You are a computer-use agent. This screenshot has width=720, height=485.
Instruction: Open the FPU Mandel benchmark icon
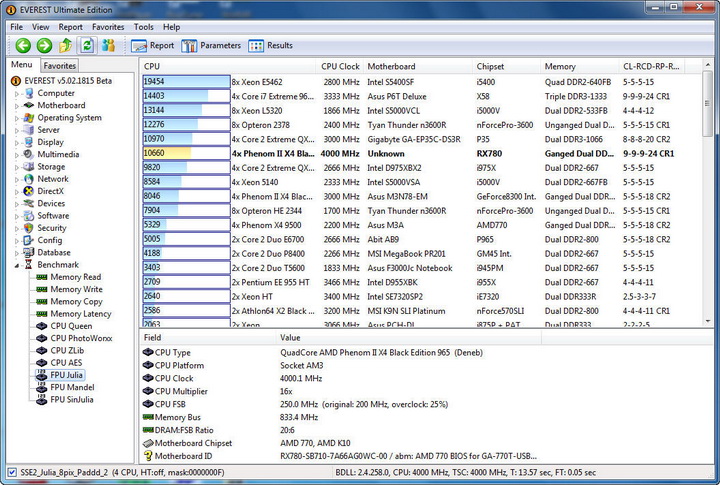42,387
